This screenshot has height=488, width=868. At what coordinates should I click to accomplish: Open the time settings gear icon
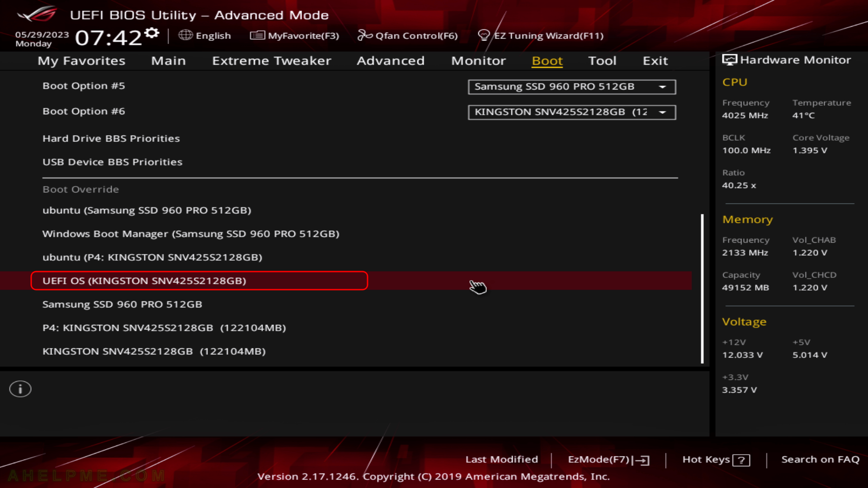click(x=152, y=33)
